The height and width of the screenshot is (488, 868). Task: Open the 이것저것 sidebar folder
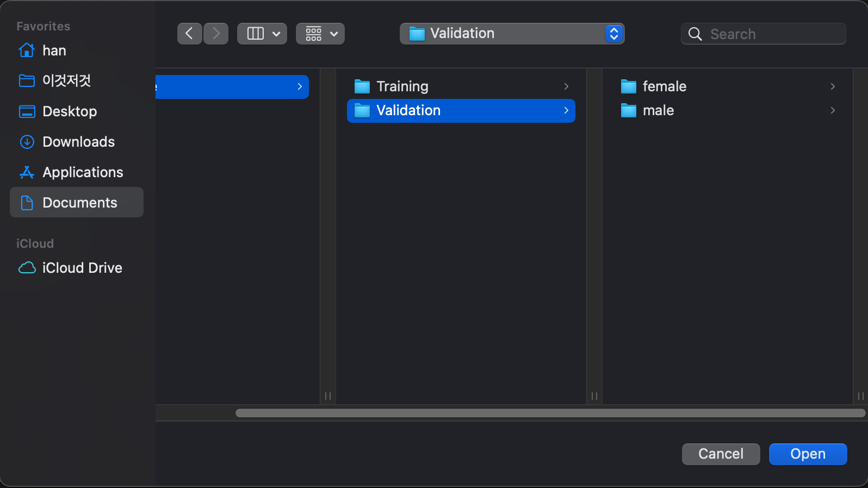(66, 81)
